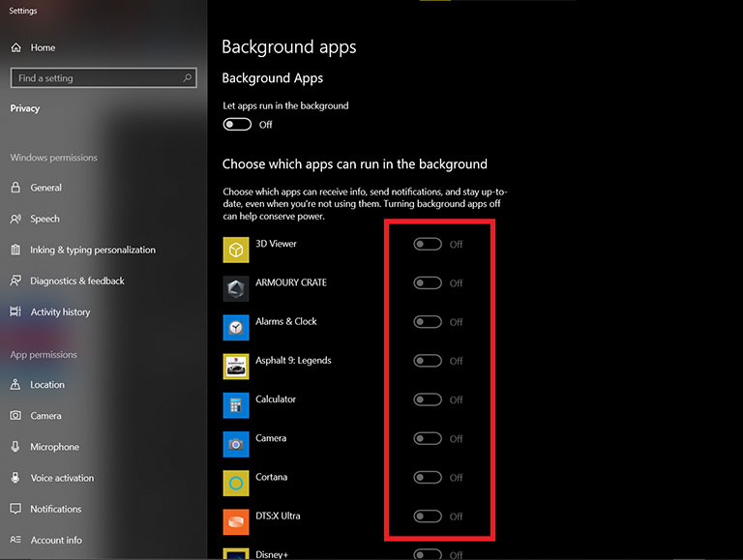The height and width of the screenshot is (560, 743).
Task: Toggle Let apps run in the background
Action: coord(237,125)
